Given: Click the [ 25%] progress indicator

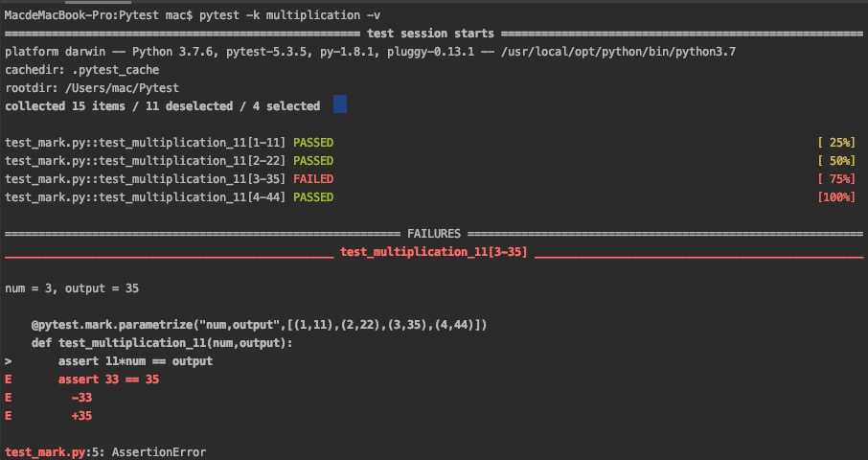Looking at the screenshot, I should (835, 143).
